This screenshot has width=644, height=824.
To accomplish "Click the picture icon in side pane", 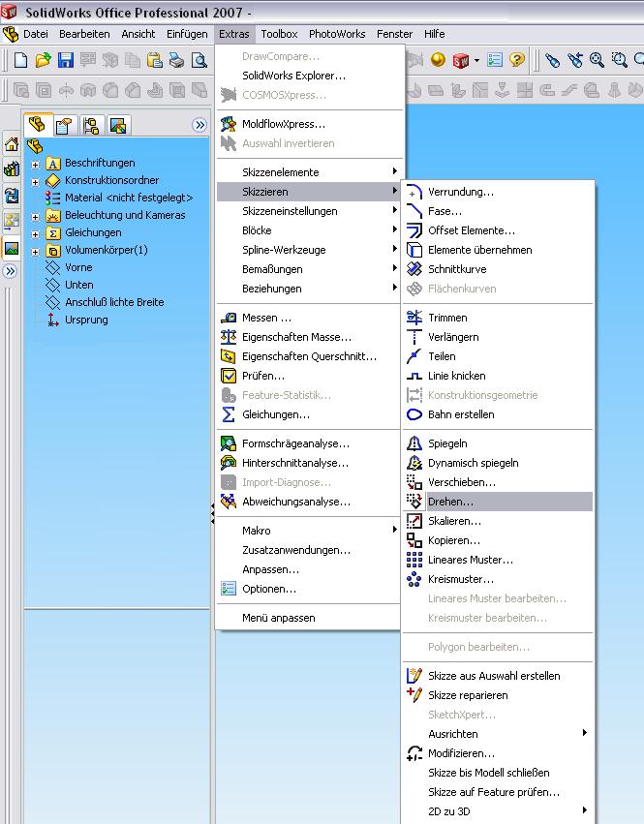I will (x=12, y=248).
